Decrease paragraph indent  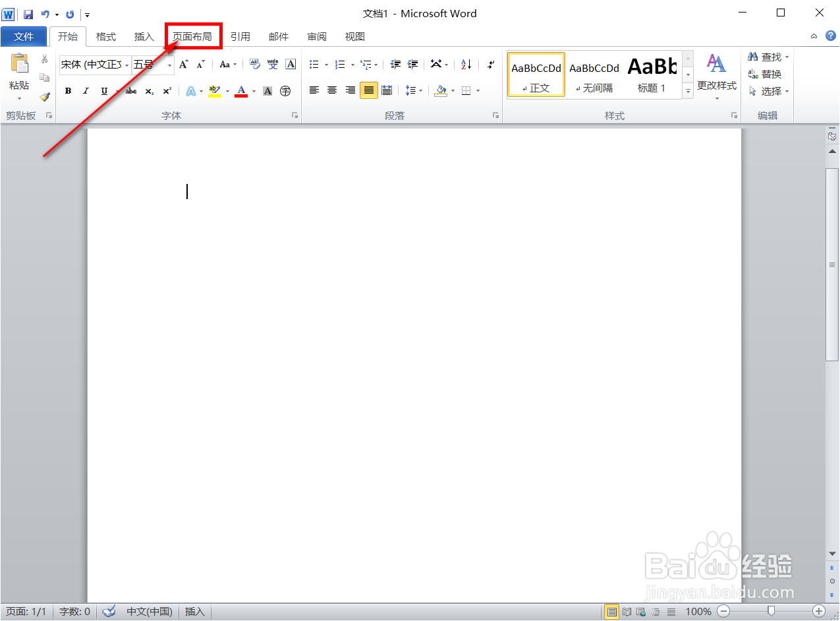tap(395, 65)
